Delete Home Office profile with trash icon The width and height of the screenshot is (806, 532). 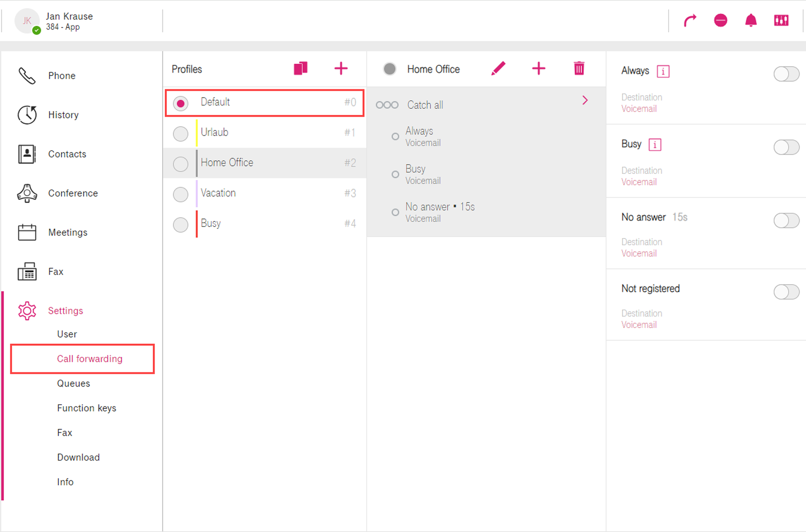point(579,69)
